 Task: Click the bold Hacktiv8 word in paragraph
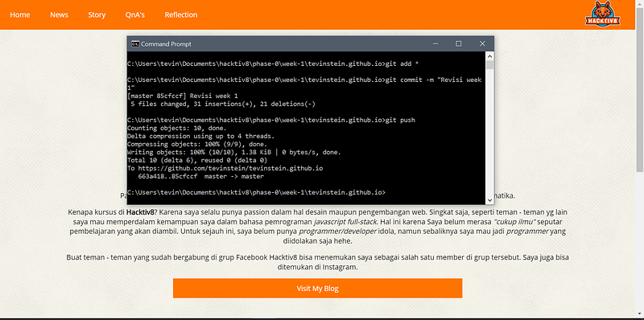pyautogui.click(x=140, y=212)
